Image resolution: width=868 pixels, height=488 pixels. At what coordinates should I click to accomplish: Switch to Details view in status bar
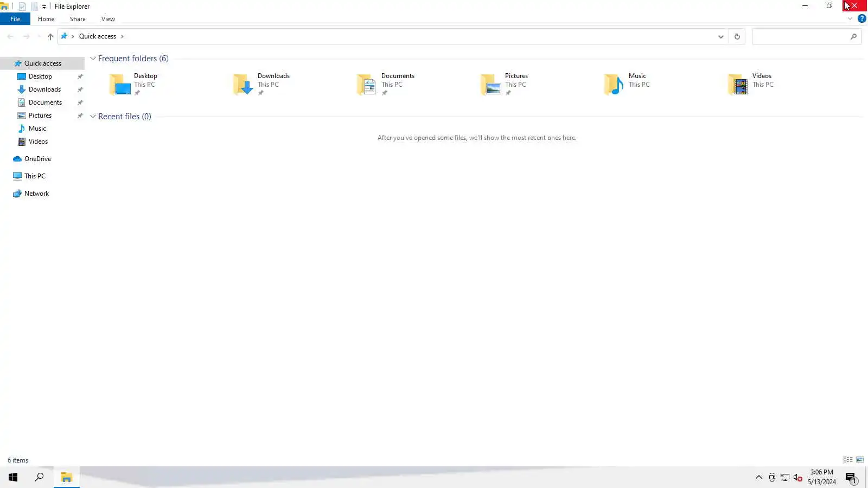(x=848, y=460)
